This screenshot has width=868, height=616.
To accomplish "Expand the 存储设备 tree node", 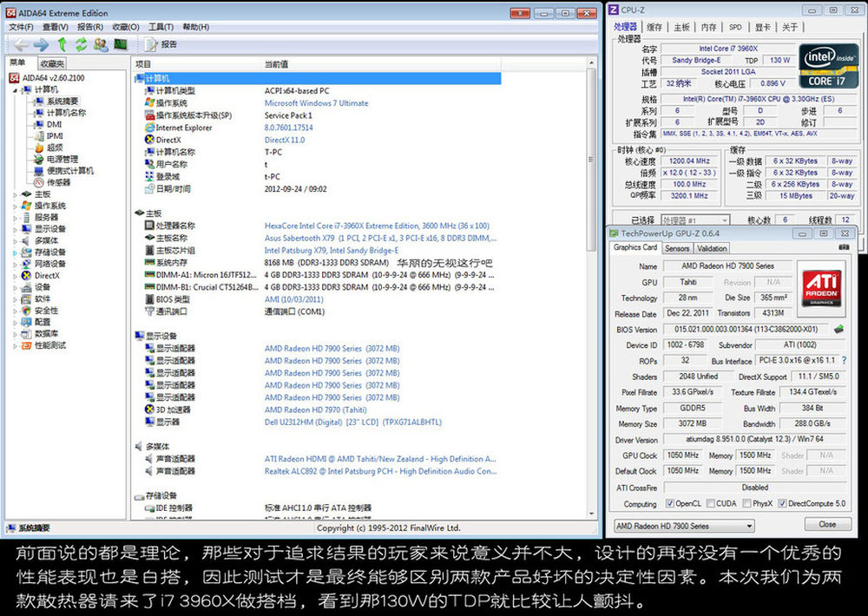I will pos(15,253).
